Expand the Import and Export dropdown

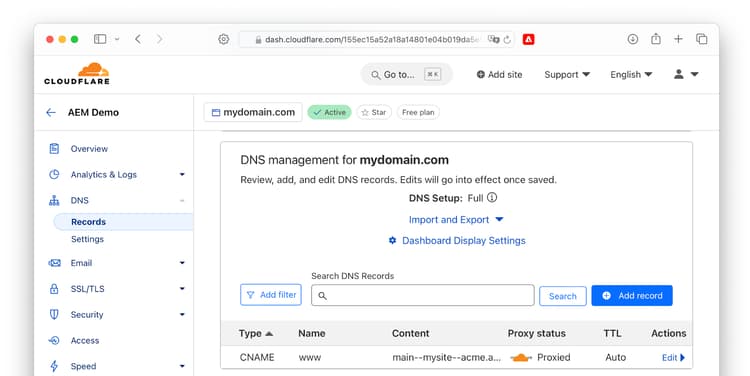pos(456,220)
